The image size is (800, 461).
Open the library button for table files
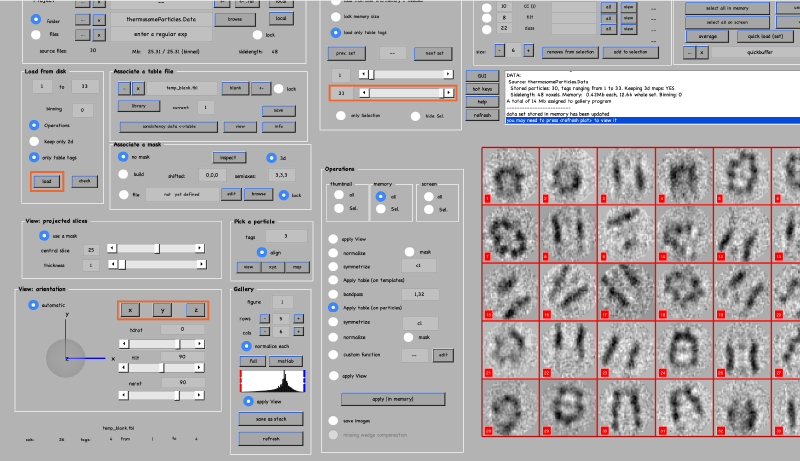[x=139, y=106]
